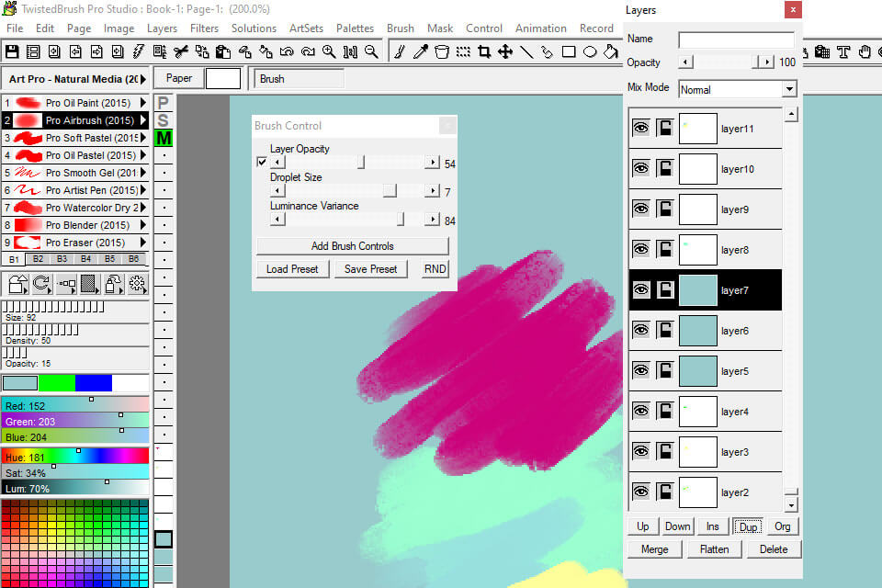Open the ArtSets menu

(306, 28)
